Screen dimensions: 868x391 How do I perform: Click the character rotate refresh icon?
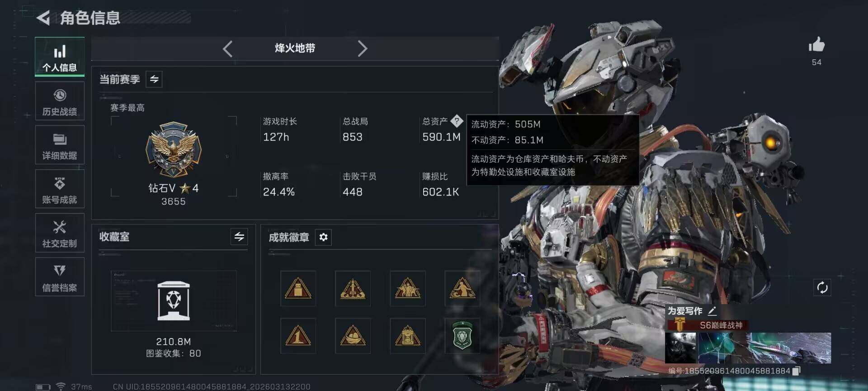[822, 287]
